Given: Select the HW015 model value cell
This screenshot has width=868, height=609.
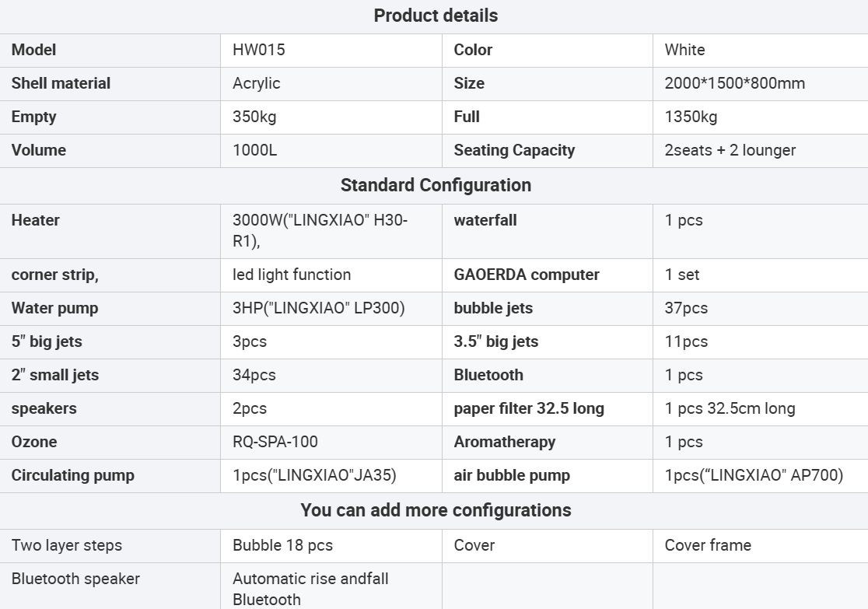Looking at the screenshot, I should click(259, 50).
